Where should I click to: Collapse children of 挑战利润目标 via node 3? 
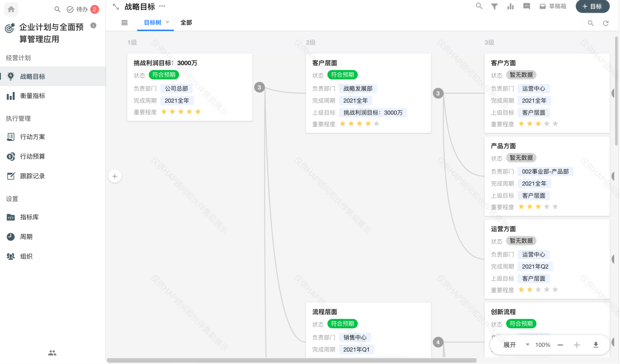point(260,88)
